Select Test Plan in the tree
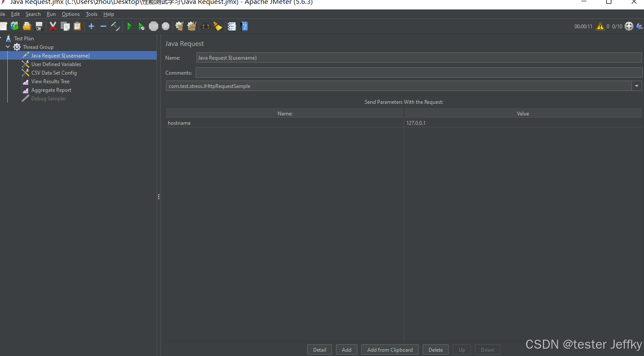 24,39
